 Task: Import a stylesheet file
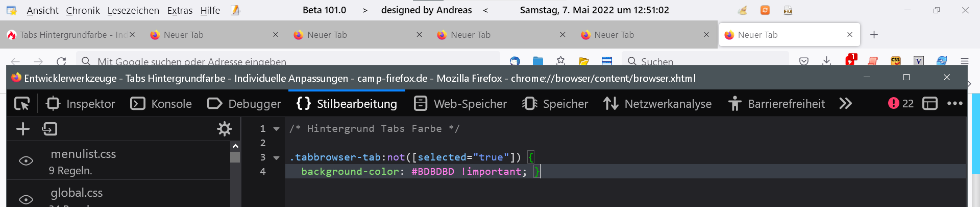tap(50, 129)
